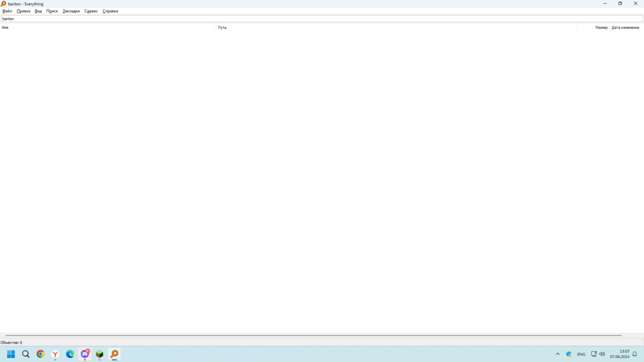
Task: Open the Правка menu
Action: point(23,11)
